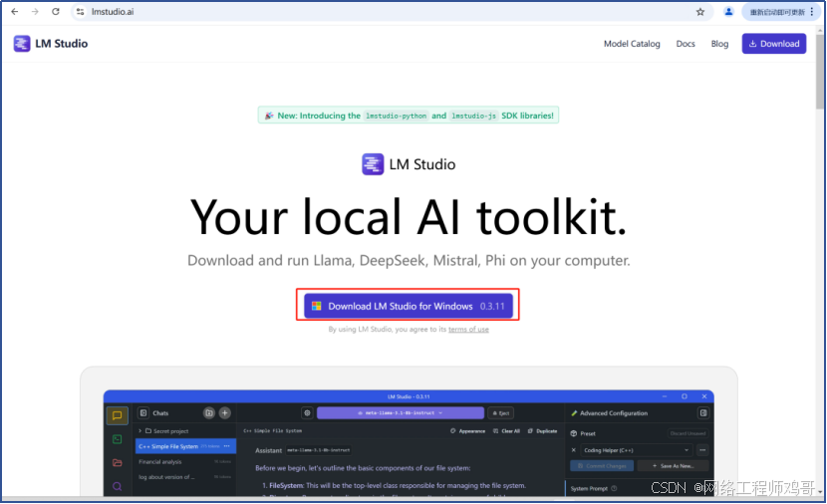Click the lmstudio-python code label

(x=396, y=116)
